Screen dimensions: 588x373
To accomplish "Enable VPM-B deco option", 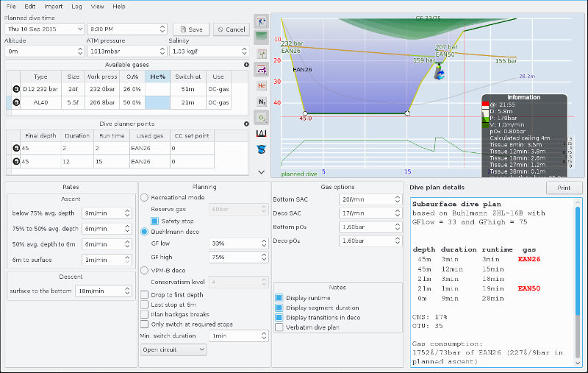I will coord(144,270).
